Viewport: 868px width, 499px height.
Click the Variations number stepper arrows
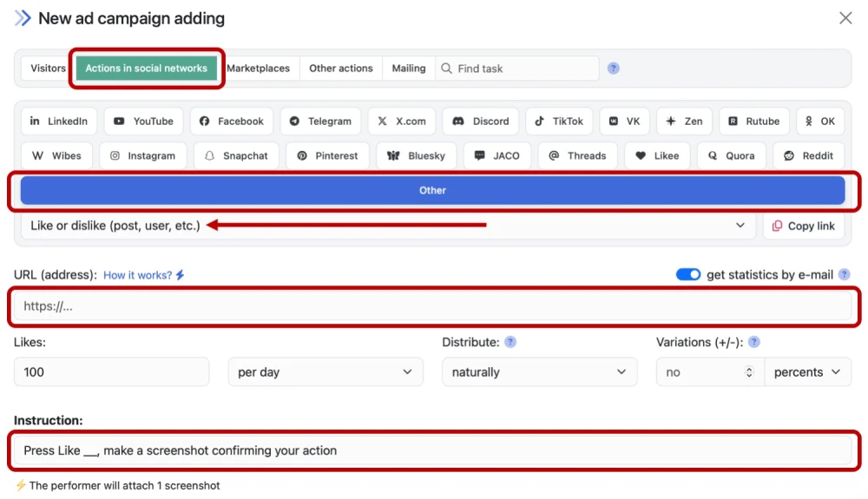749,372
